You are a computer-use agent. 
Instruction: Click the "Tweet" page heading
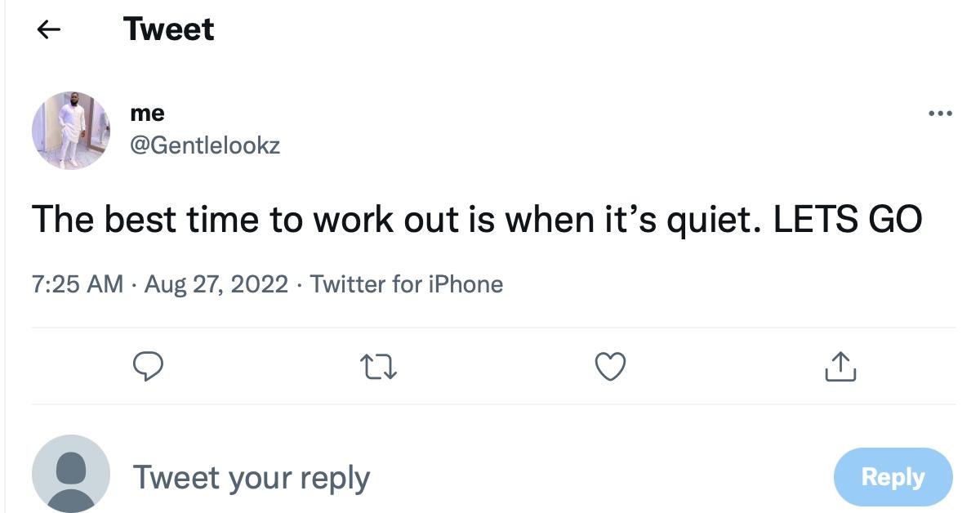[x=169, y=30]
